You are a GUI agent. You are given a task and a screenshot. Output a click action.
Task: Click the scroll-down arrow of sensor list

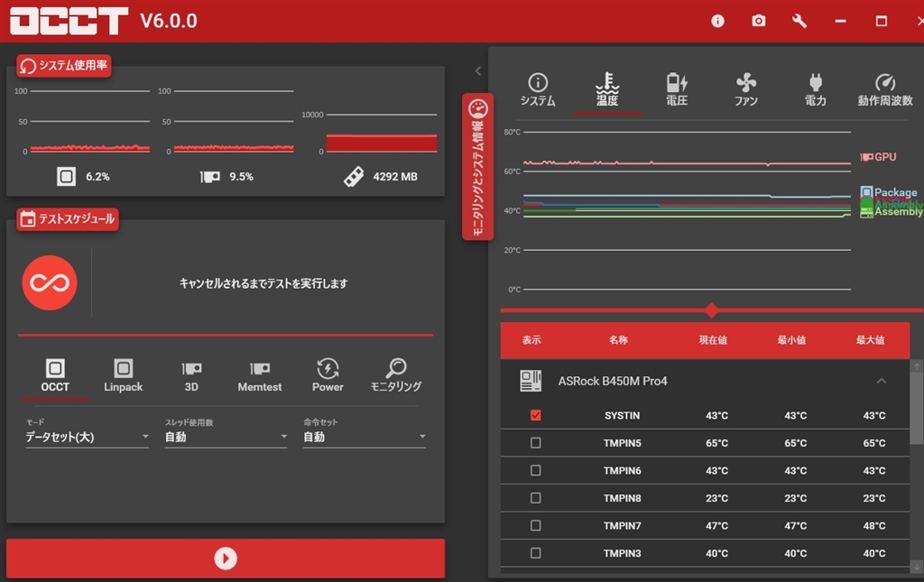[x=917, y=567]
